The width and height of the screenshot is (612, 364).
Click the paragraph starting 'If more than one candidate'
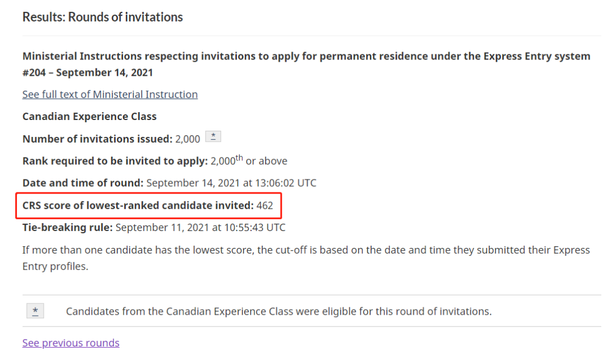pos(306,258)
